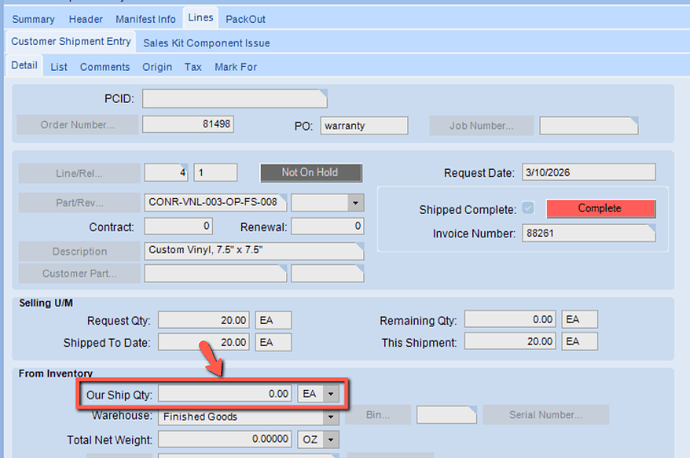This screenshot has height=458, width=690.
Task: Open the Total Net Weight OZ dropdown
Action: pyautogui.click(x=331, y=439)
